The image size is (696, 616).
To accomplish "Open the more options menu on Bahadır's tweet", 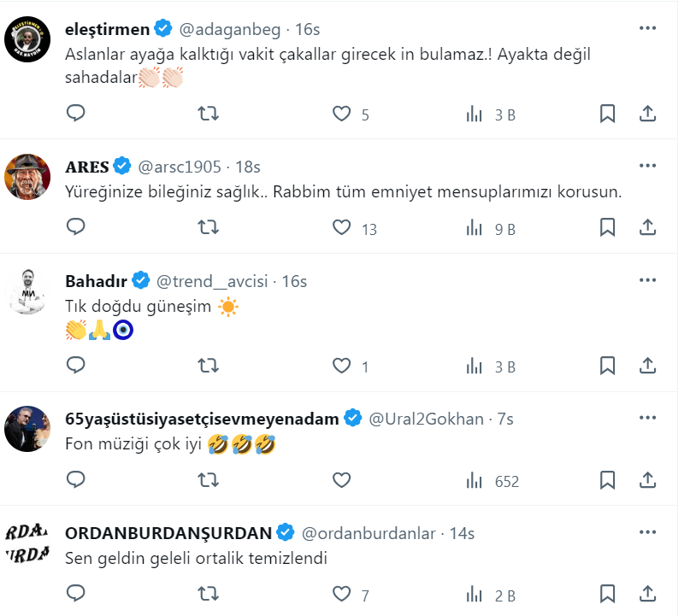I will (646, 279).
